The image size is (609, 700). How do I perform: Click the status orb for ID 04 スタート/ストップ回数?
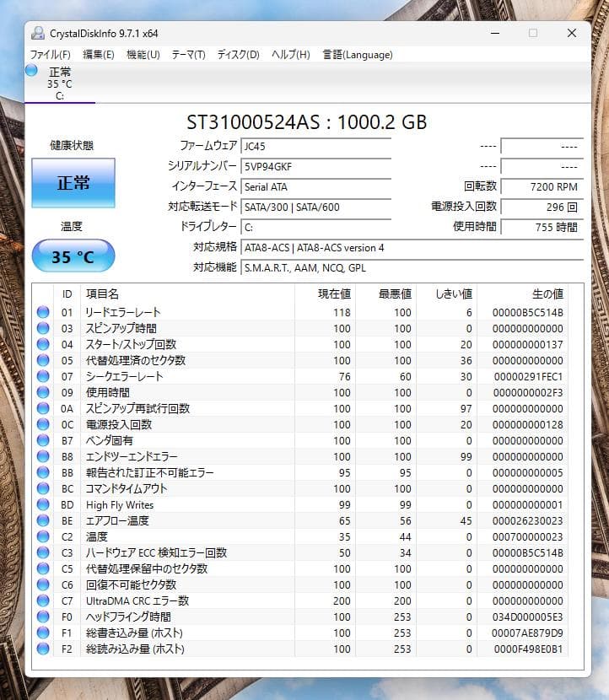tap(43, 344)
